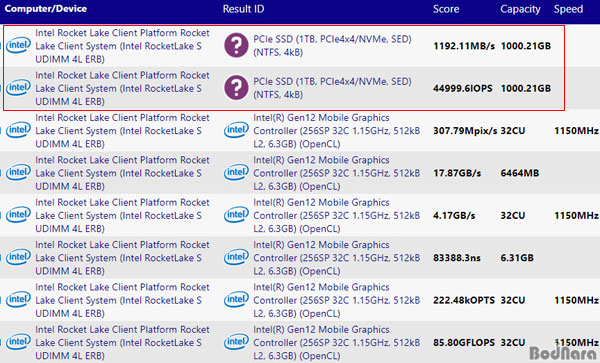Viewport: 600px width, 363px height.
Task: Sort by the Computer/Device column header
Action: click(x=46, y=9)
